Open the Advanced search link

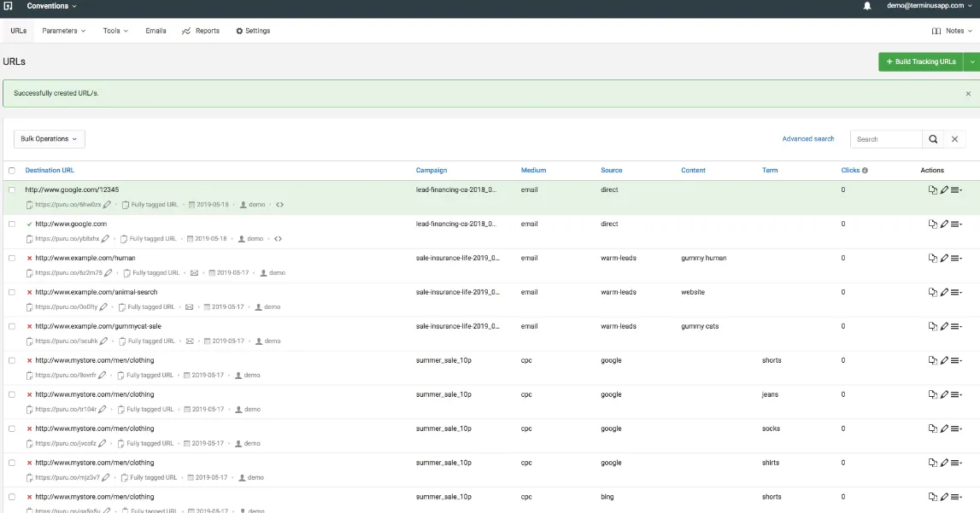point(807,139)
